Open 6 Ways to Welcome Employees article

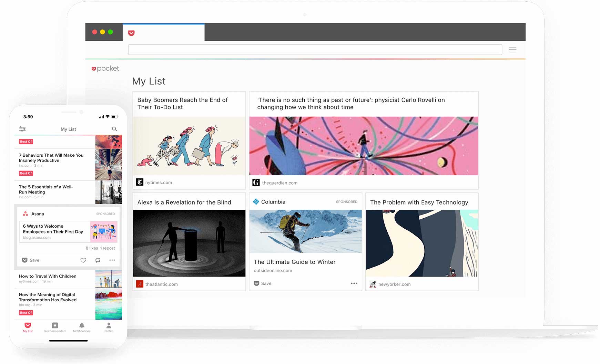(x=53, y=229)
